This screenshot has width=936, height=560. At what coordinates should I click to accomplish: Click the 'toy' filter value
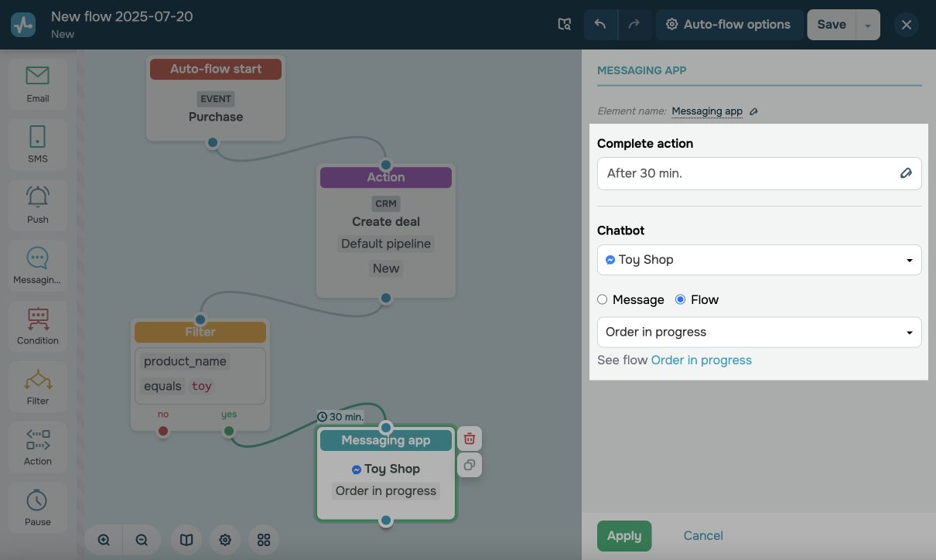point(202,386)
